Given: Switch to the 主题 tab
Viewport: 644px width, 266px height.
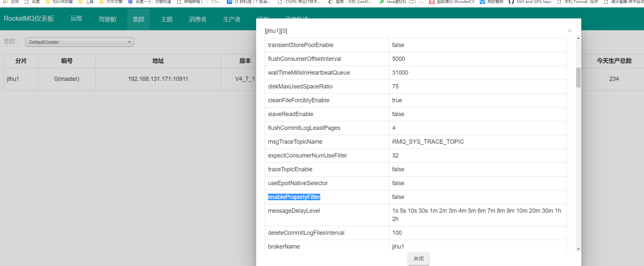Looking at the screenshot, I should [x=167, y=19].
